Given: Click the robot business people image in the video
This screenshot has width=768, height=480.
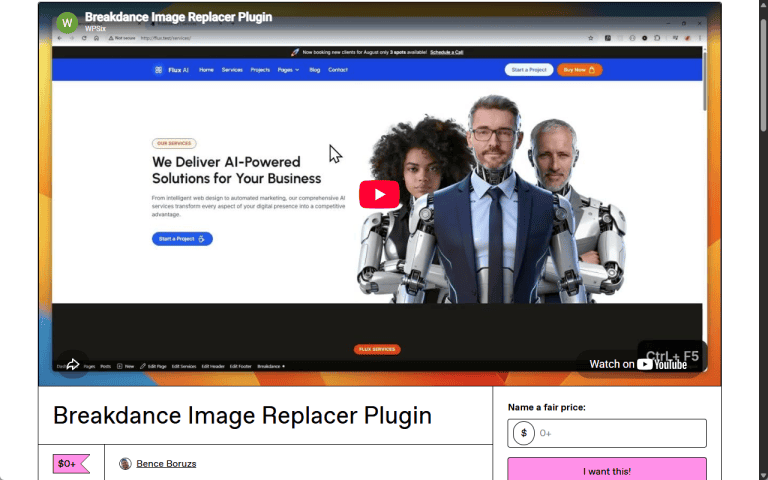Looking at the screenshot, I should (x=491, y=199).
